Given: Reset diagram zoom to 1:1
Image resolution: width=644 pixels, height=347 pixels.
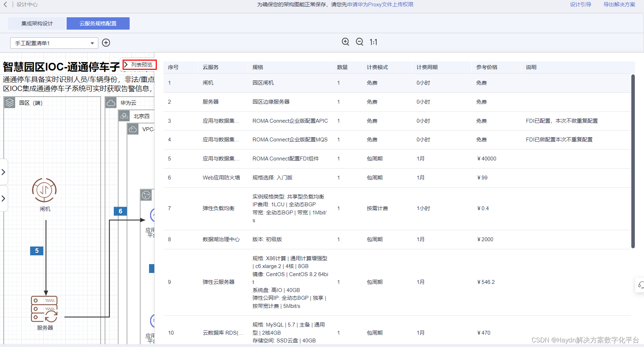Looking at the screenshot, I should tap(373, 42).
